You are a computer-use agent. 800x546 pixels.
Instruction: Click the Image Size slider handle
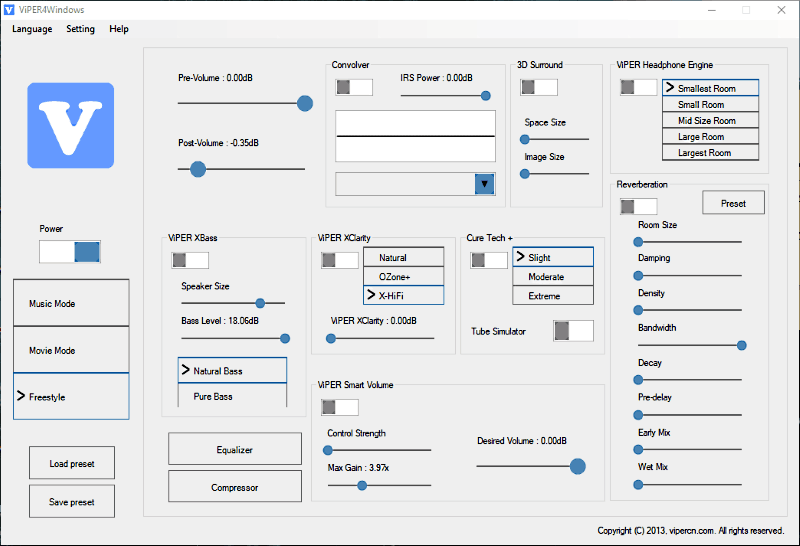click(524, 174)
